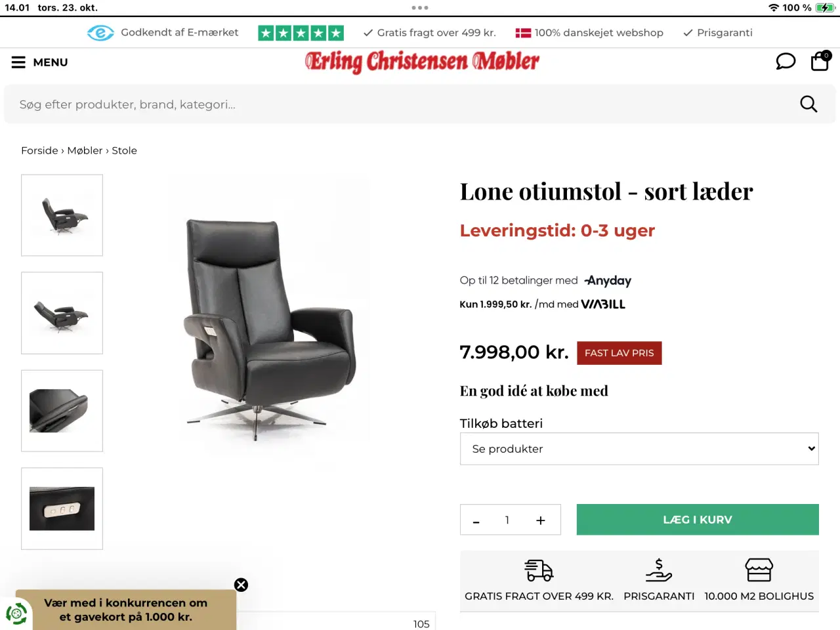Close the gavekort competition banner
Screen dimensions: 840x630
point(241,585)
